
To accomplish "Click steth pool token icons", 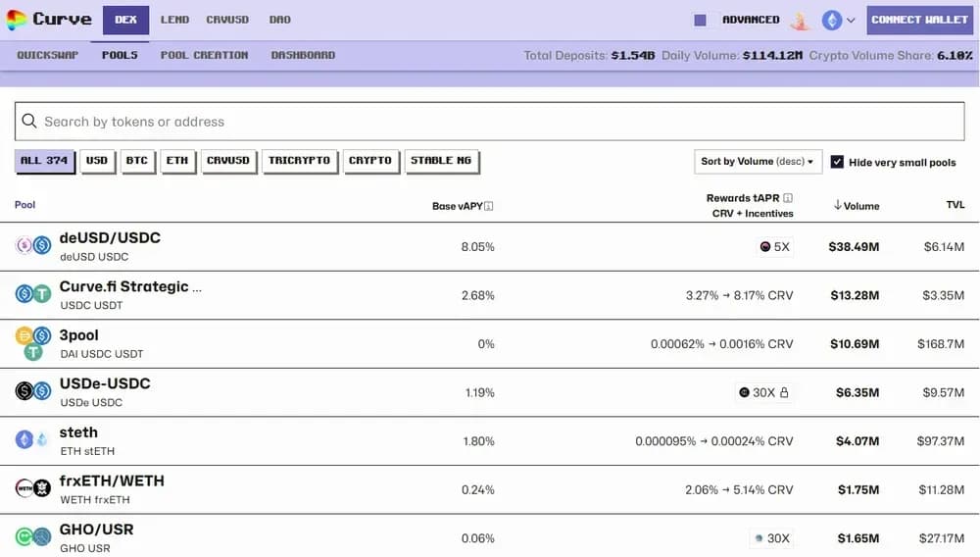I will pyautogui.click(x=33, y=439).
